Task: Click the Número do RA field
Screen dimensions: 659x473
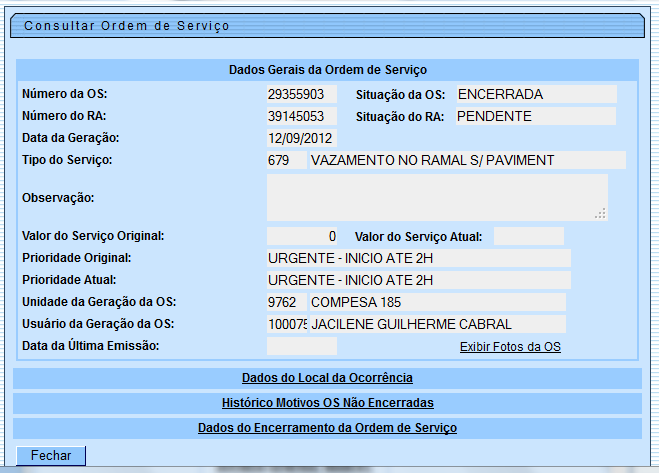Action: 301,116
